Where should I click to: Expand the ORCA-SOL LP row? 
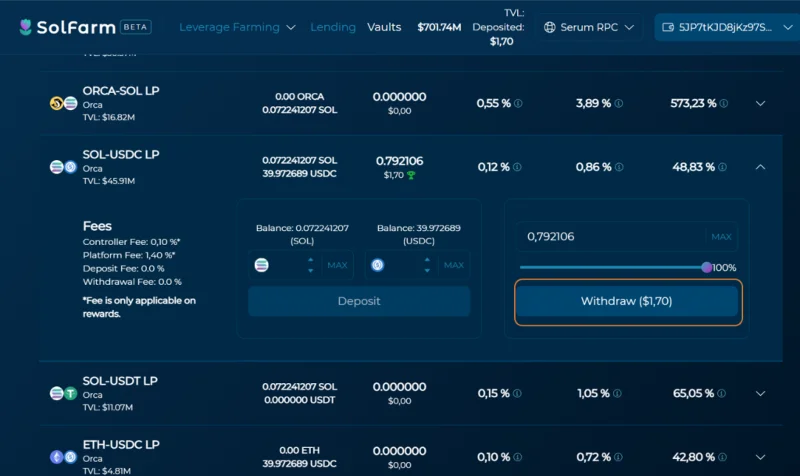pyautogui.click(x=760, y=104)
